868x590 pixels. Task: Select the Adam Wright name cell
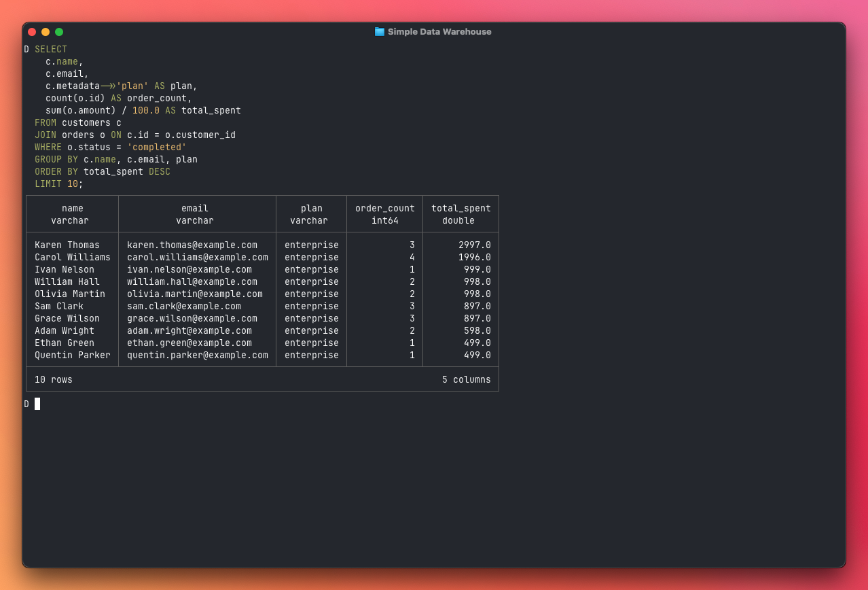65,331
